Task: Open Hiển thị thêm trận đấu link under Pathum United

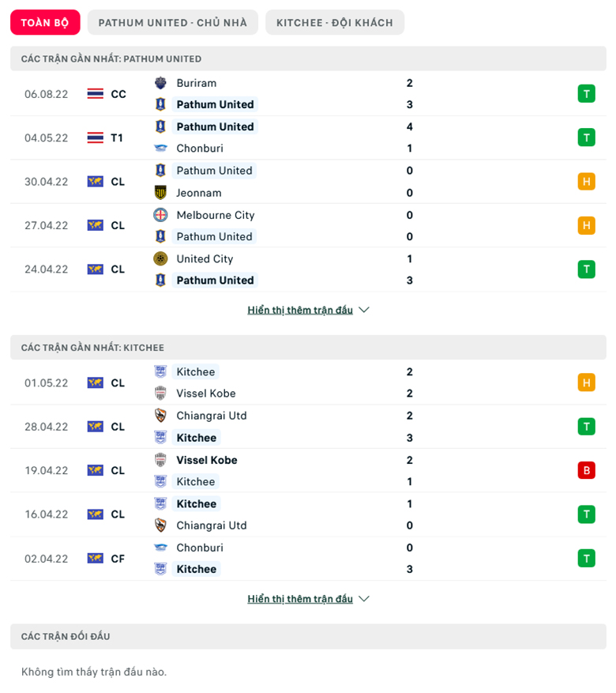Action: (300, 310)
